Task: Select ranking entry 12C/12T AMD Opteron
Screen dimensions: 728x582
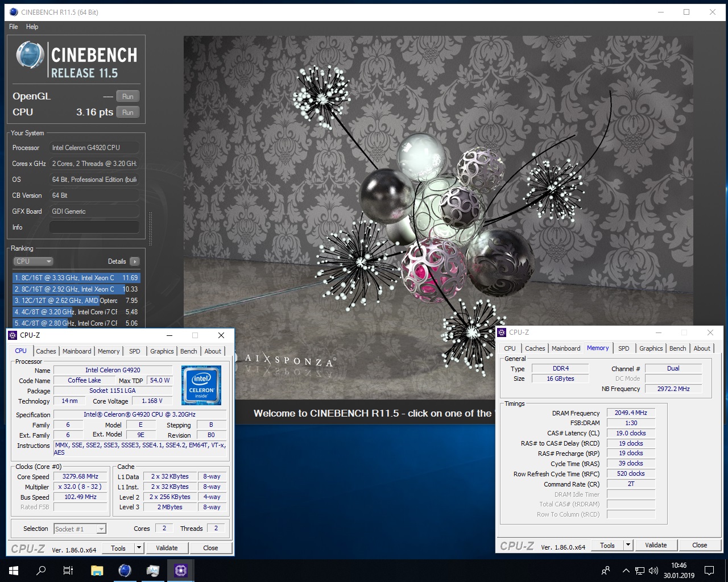Action: click(x=76, y=301)
